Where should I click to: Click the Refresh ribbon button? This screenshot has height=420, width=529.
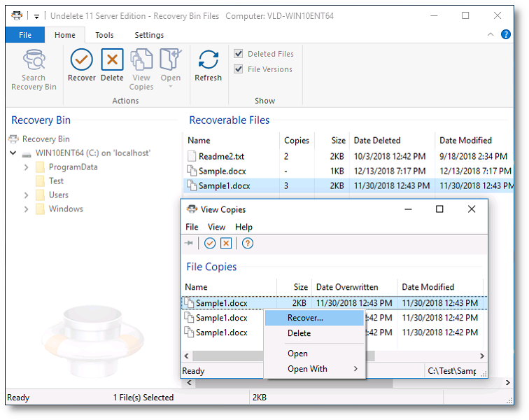point(208,65)
